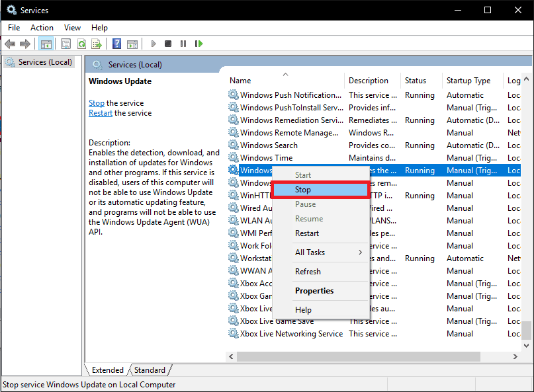Click the Refresh toolbar icon
The width and height of the screenshot is (534, 392).
pyautogui.click(x=82, y=44)
